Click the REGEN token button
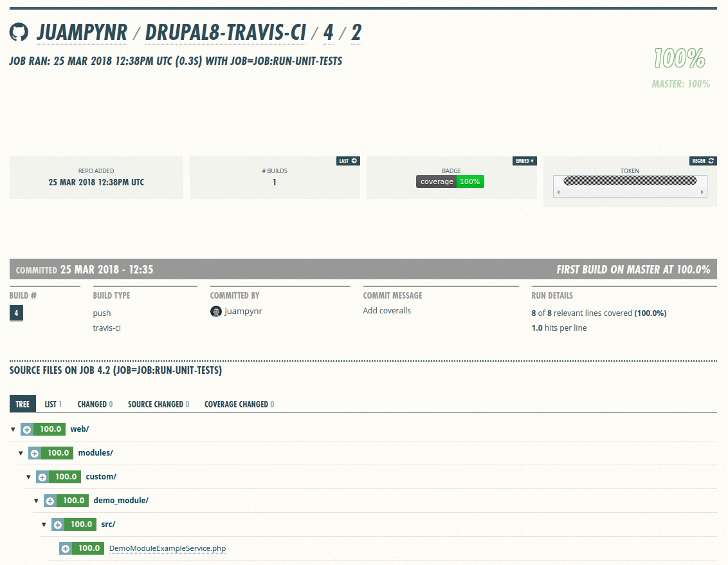 pos(703,161)
